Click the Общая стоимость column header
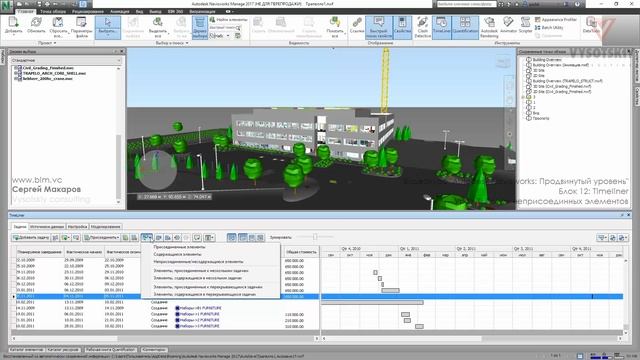 301,252
